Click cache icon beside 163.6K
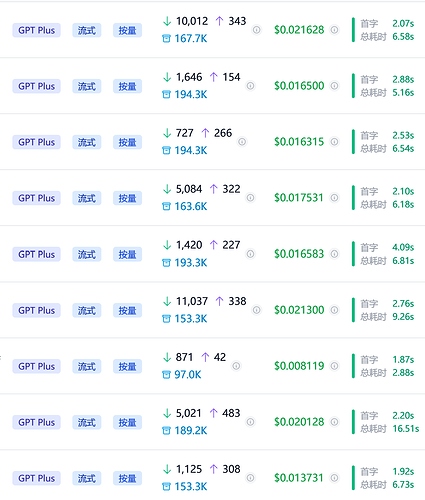Image resolution: width=425 pixels, height=500 pixels. (166, 207)
